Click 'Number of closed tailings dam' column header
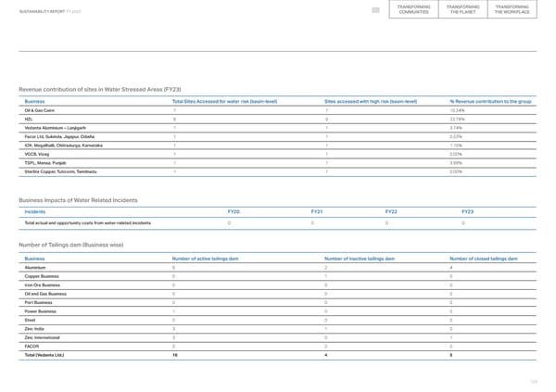Screen dimensions: 556x392 pos(484,259)
